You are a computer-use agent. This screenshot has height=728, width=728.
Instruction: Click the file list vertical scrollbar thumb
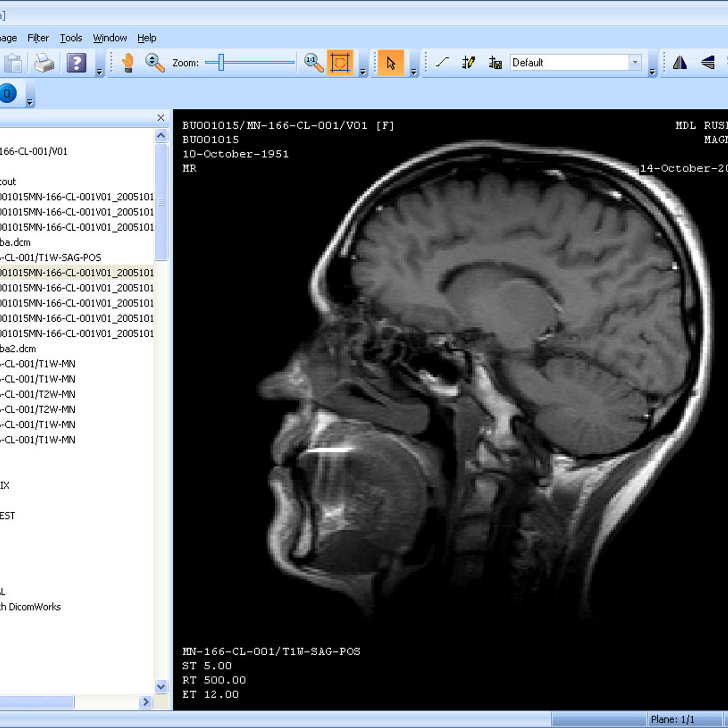(161, 202)
